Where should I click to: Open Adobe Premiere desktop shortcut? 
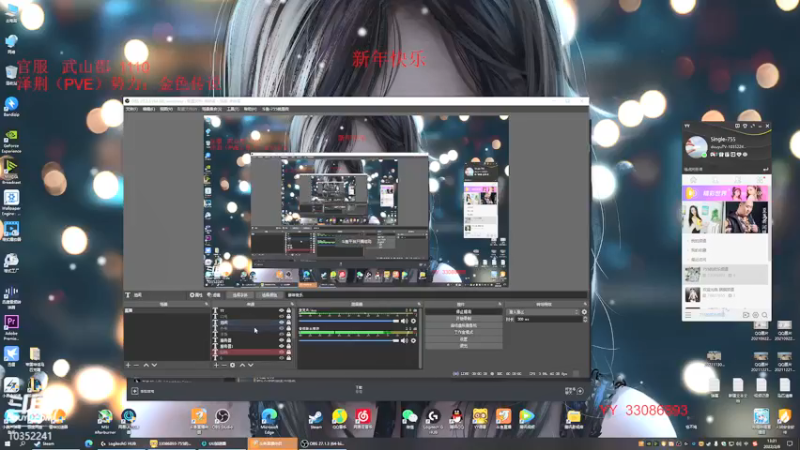pos(11,327)
